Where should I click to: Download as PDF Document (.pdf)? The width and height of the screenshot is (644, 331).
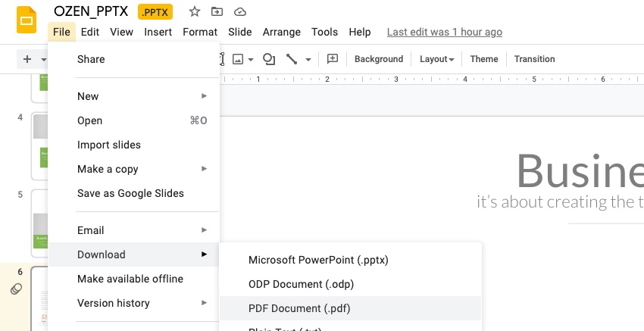point(350,308)
